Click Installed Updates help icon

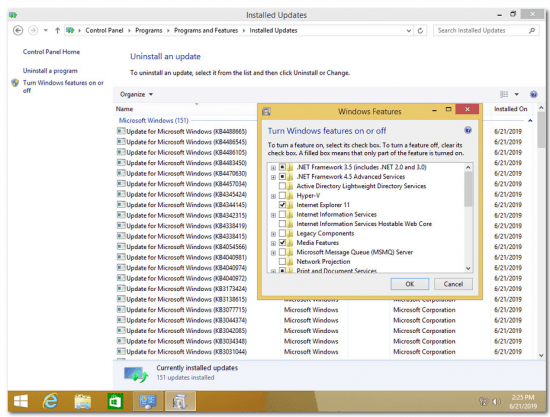pyautogui.click(x=534, y=94)
